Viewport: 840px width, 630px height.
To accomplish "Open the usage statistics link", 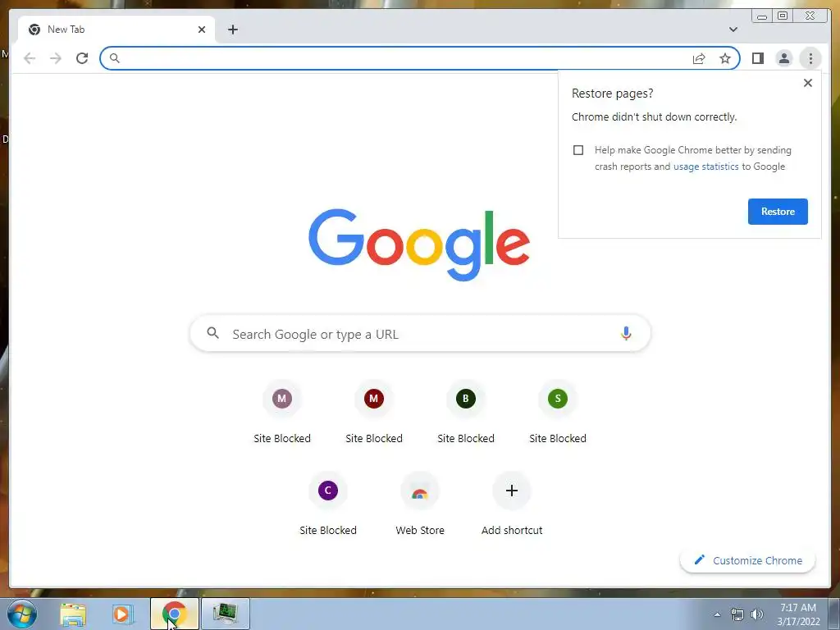I will coord(705,167).
